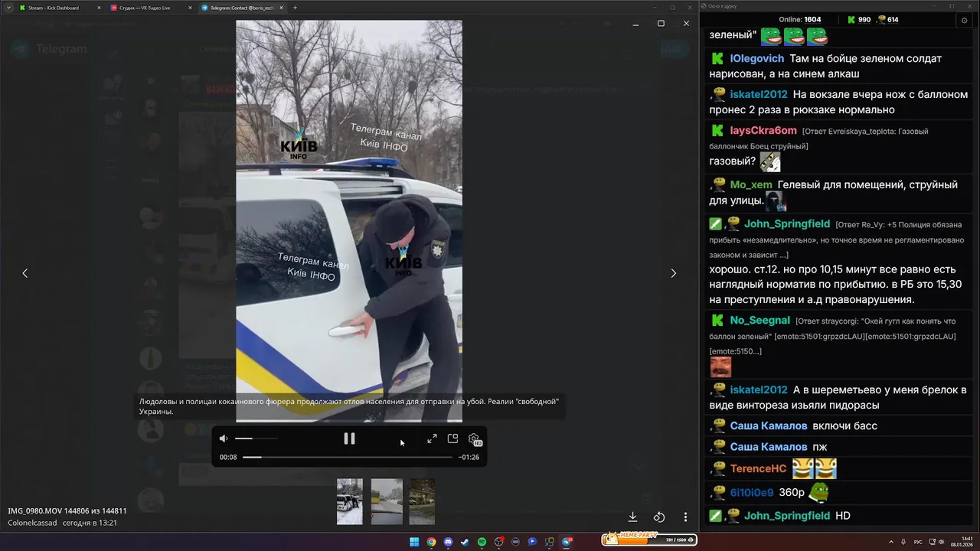
Task: Click the 614 viewers counter
Action: 887,20
